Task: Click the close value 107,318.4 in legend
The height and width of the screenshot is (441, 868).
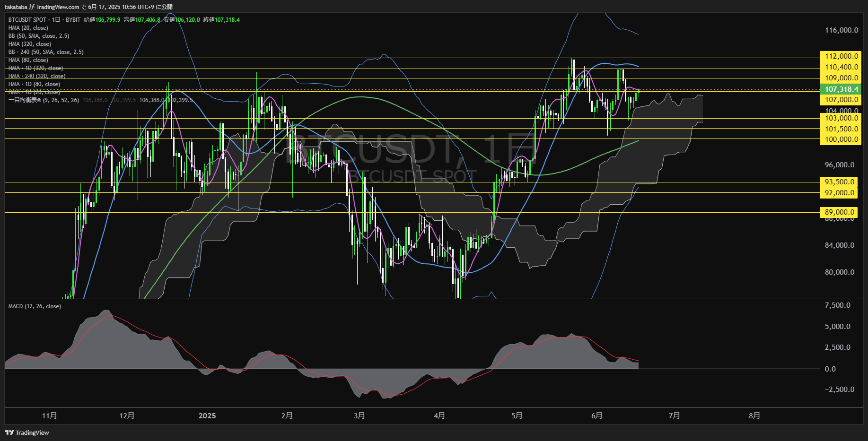Action: point(228,20)
